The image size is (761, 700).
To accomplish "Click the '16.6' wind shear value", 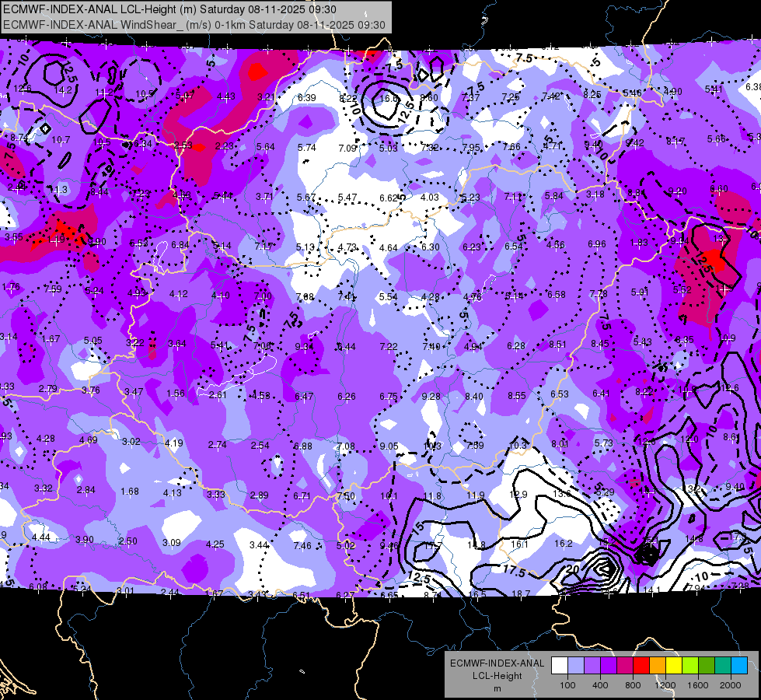I will click(x=388, y=99).
